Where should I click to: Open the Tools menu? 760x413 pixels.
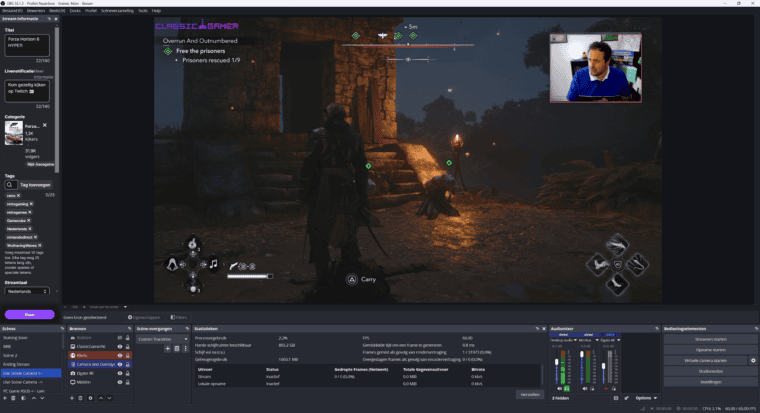pyautogui.click(x=142, y=11)
